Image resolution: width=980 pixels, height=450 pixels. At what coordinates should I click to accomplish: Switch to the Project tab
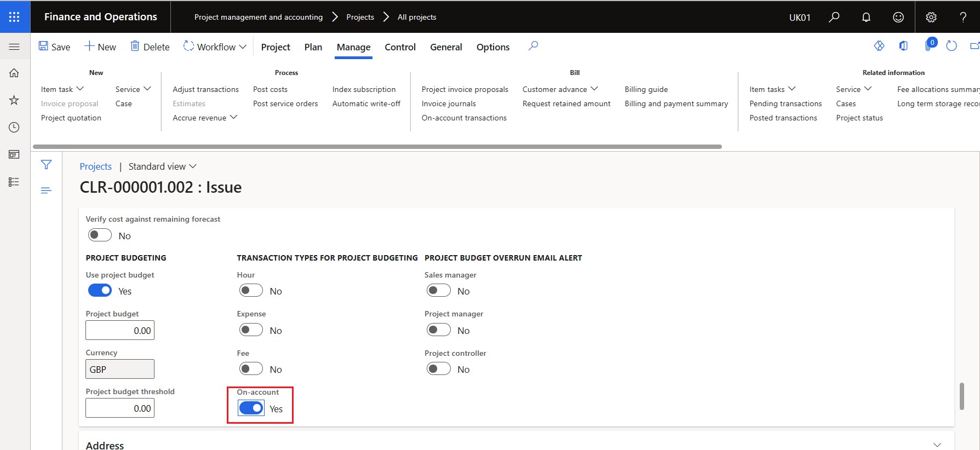(276, 47)
